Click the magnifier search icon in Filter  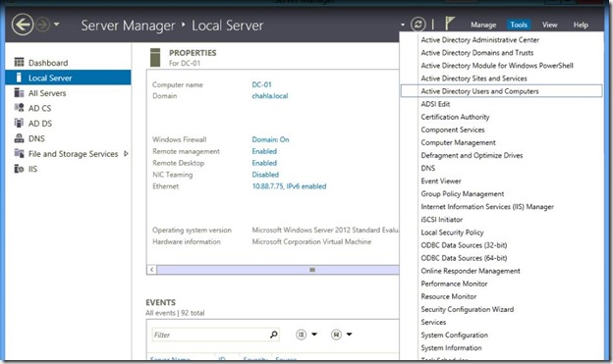tap(274, 335)
